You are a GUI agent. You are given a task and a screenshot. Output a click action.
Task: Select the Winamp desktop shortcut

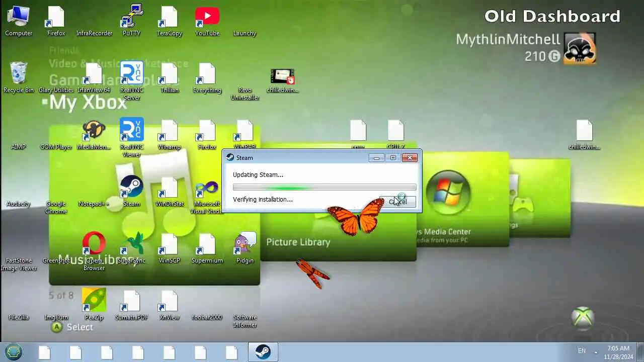click(x=169, y=131)
